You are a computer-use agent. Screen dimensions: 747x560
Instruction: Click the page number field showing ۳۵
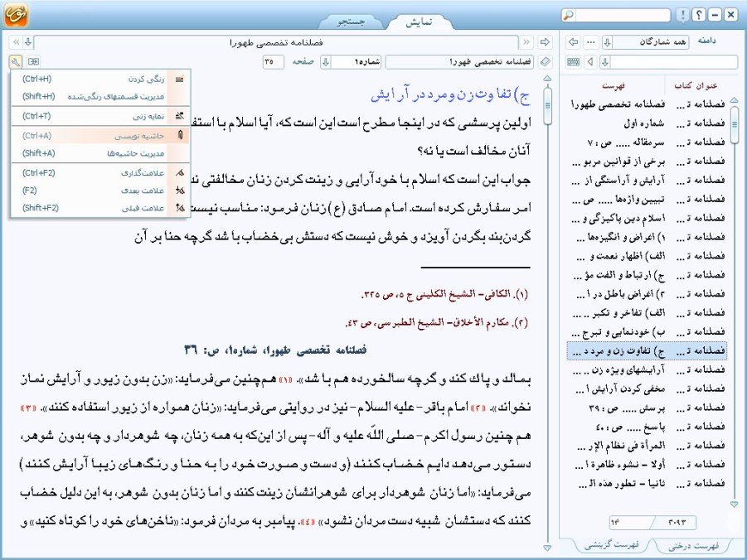(x=273, y=61)
